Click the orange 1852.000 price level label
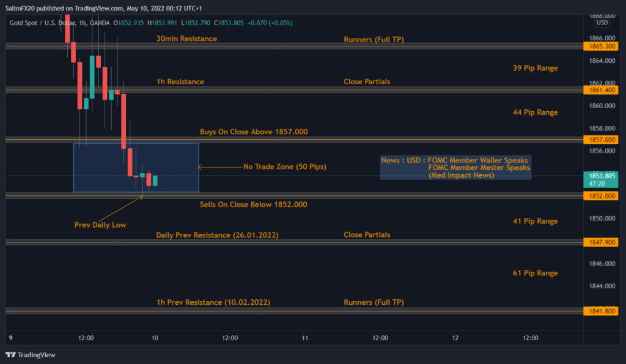This screenshot has height=364, width=626. pyautogui.click(x=600, y=195)
